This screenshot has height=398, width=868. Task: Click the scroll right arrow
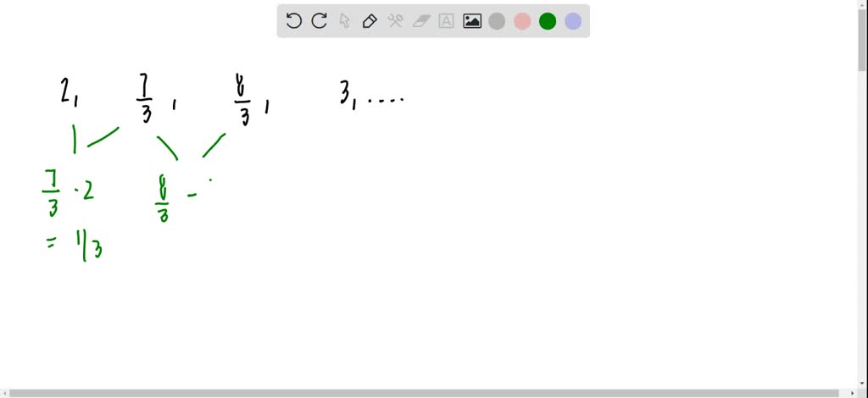click(x=854, y=393)
